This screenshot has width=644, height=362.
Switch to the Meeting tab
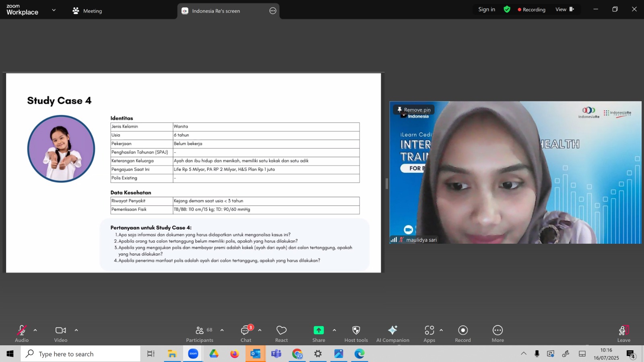click(87, 11)
